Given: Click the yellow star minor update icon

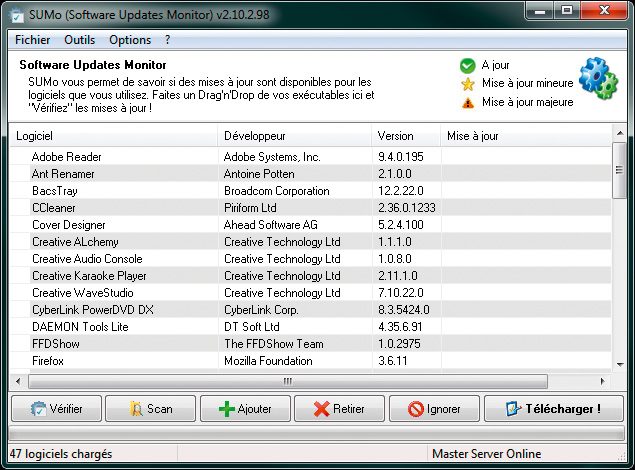Looking at the screenshot, I should pos(467,83).
